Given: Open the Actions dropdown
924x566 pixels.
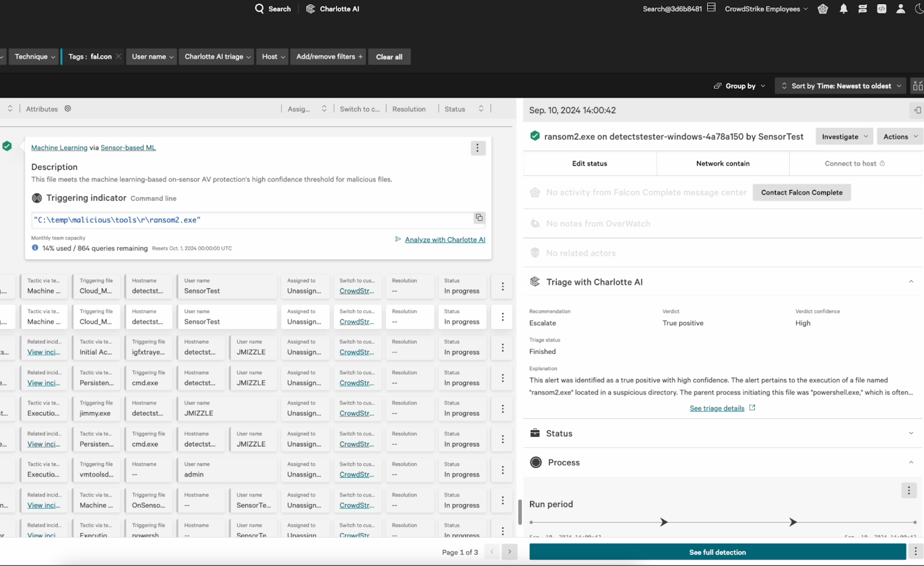Looking at the screenshot, I should [x=900, y=137].
